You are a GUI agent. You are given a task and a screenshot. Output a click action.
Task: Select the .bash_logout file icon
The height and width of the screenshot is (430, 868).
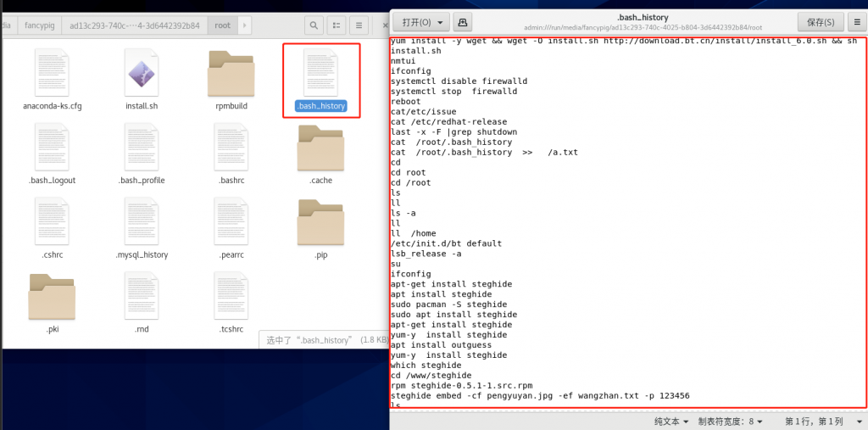pyautogui.click(x=53, y=147)
